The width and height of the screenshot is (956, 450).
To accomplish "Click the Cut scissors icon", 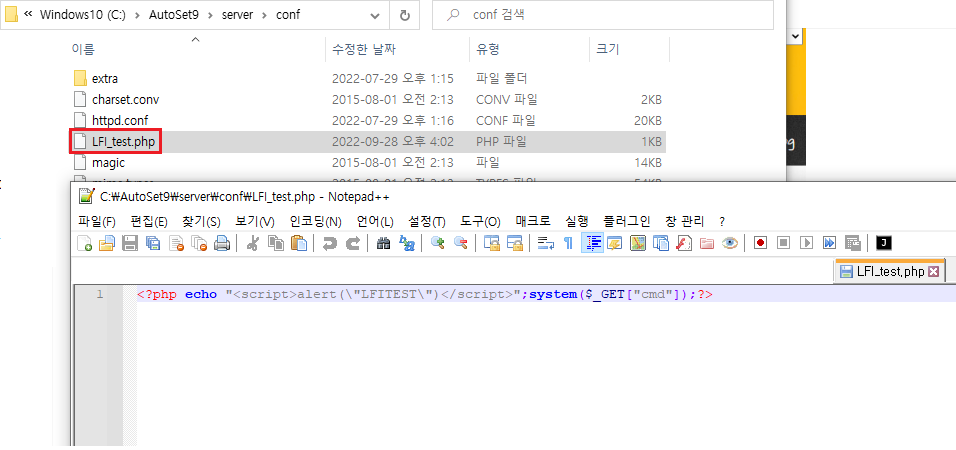I will [252, 243].
